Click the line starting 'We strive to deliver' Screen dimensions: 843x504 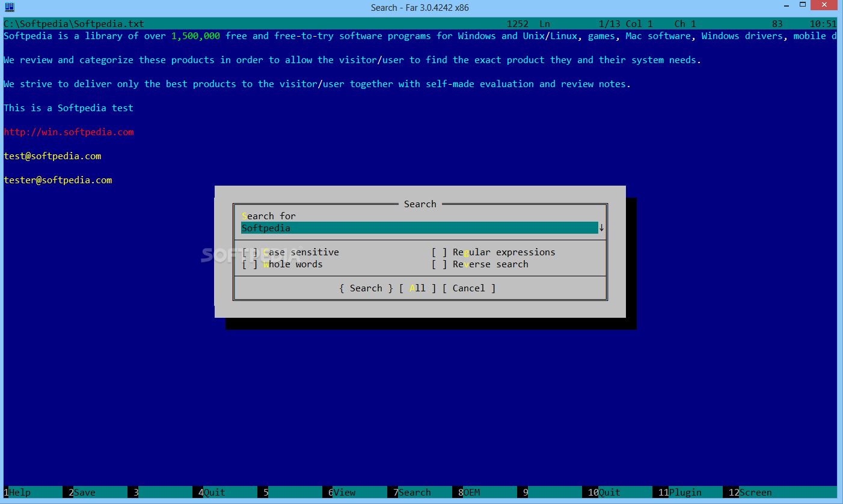point(317,84)
